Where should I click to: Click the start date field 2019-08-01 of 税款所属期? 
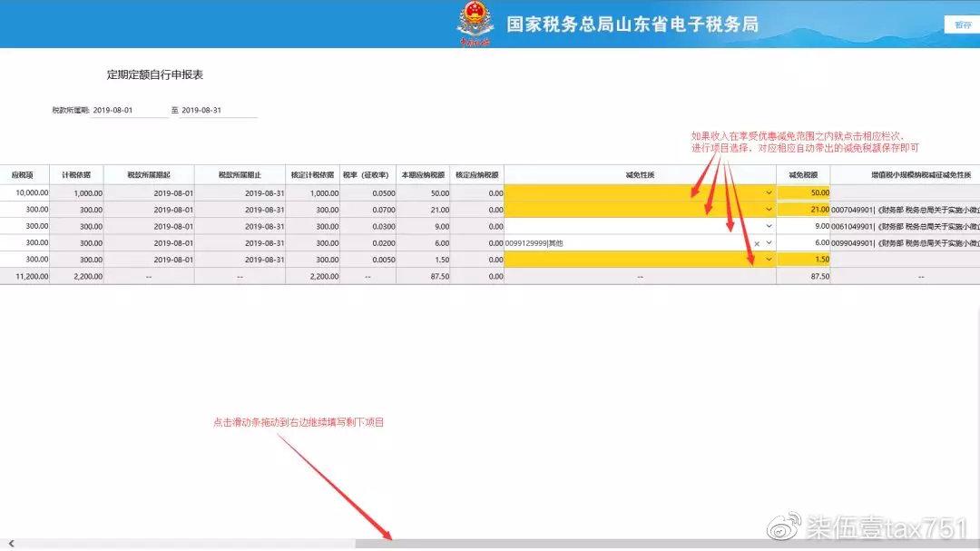click(130, 110)
